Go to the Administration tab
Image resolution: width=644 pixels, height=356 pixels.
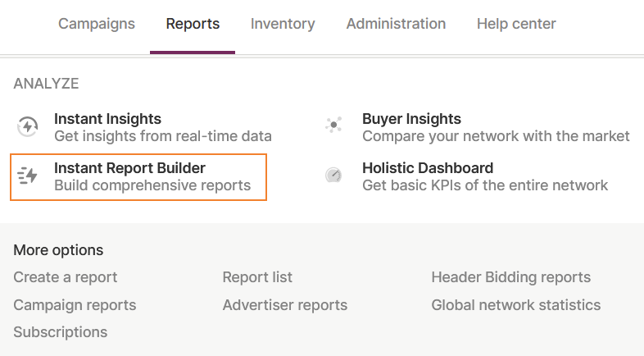pos(396,24)
